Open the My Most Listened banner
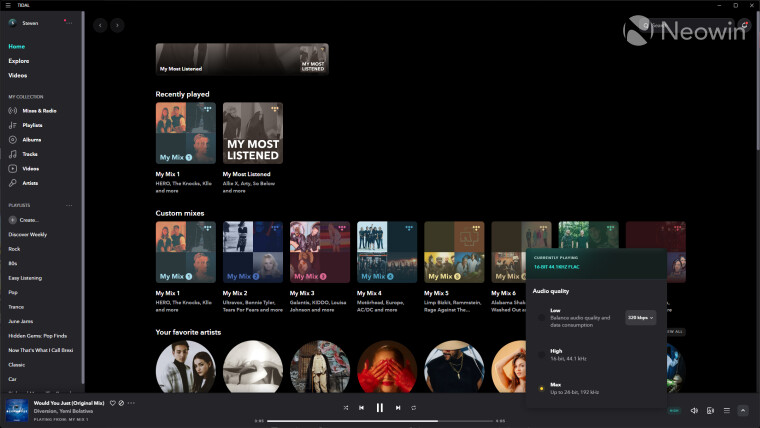Screen dimensions: 760x428 point(242,59)
